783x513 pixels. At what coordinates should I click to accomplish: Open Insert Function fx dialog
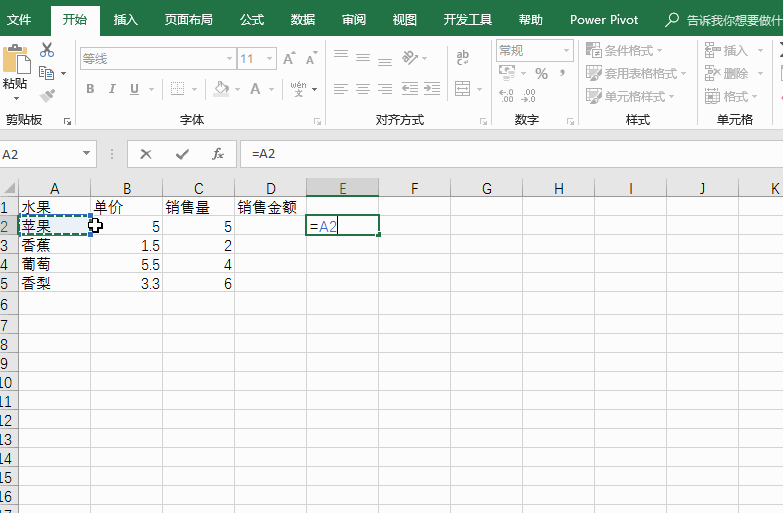218,154
